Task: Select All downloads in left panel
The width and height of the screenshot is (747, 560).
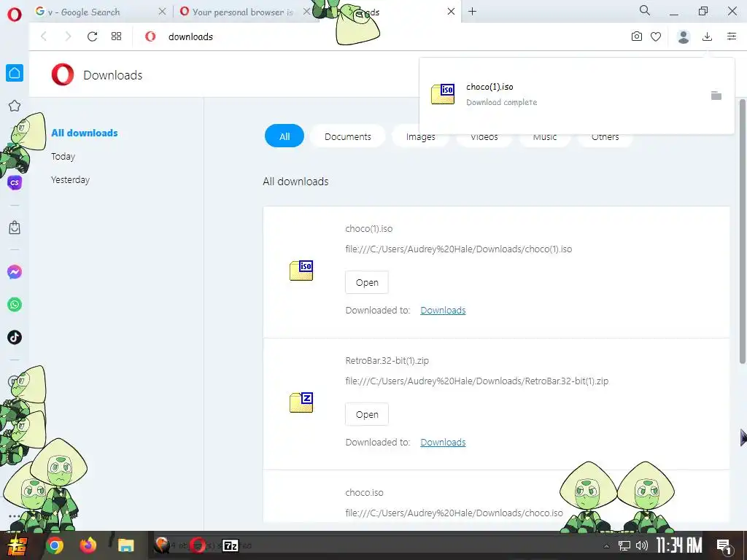Action: [85, 133]
